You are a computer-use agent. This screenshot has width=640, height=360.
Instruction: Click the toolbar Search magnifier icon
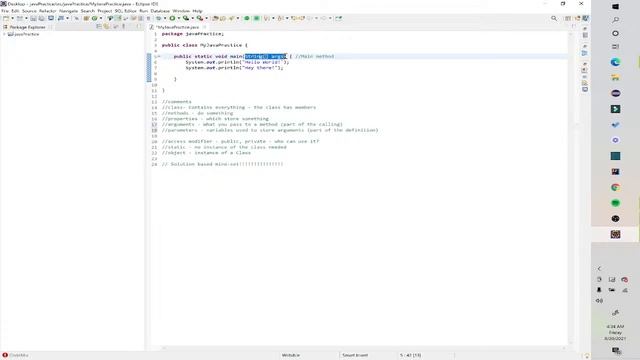[x=554, y=18]
